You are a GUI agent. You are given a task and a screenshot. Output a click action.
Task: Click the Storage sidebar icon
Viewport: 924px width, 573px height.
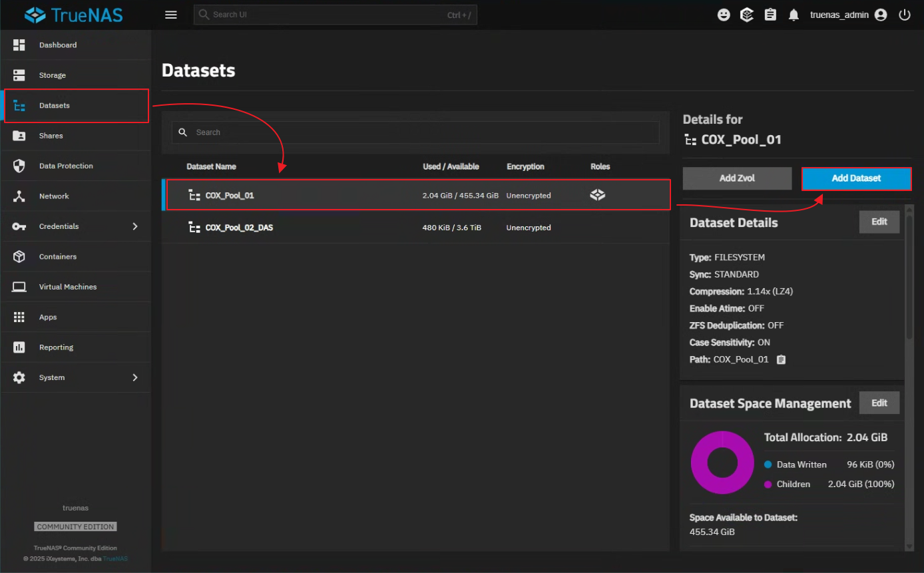click(19, 75)
